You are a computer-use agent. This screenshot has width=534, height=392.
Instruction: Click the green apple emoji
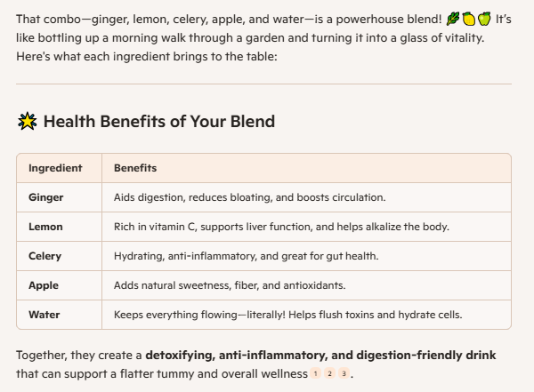pyautogui.click(x=484, y=19)
